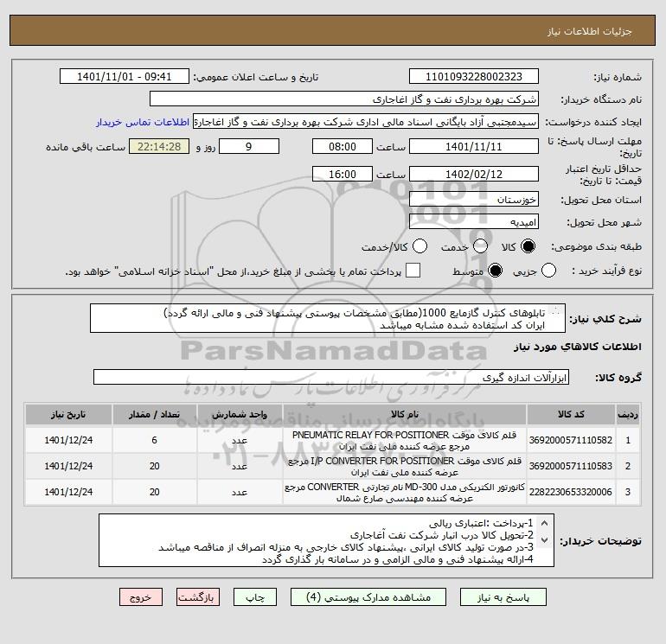The height and width of the screenshot is (644, 666).
Task: Click I/P CONVERTER FOR POSITIONER item name
Action: [x=405, y=466]
